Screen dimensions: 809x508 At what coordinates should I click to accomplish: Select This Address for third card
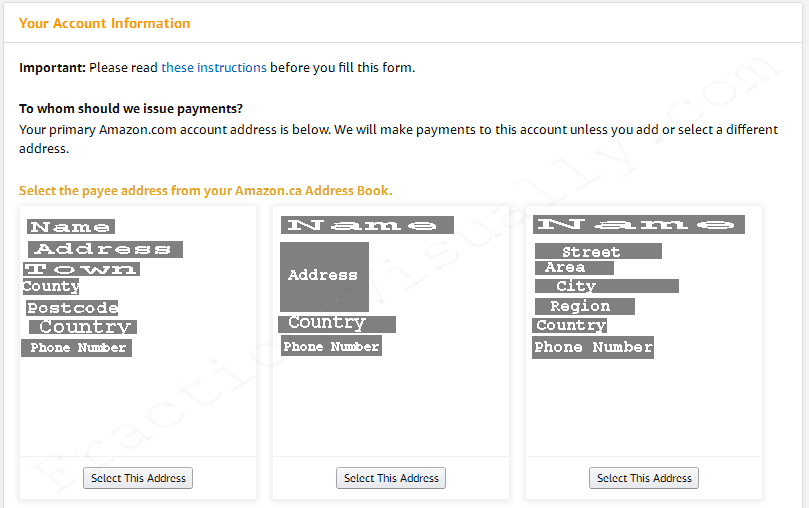click(x=644, y=478)
